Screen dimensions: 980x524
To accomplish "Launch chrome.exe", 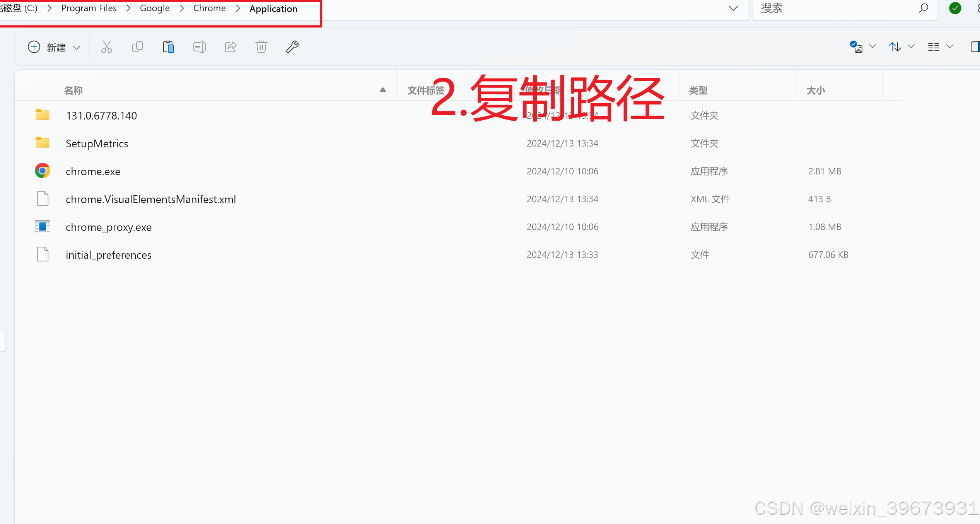I will tap(93, 171).
